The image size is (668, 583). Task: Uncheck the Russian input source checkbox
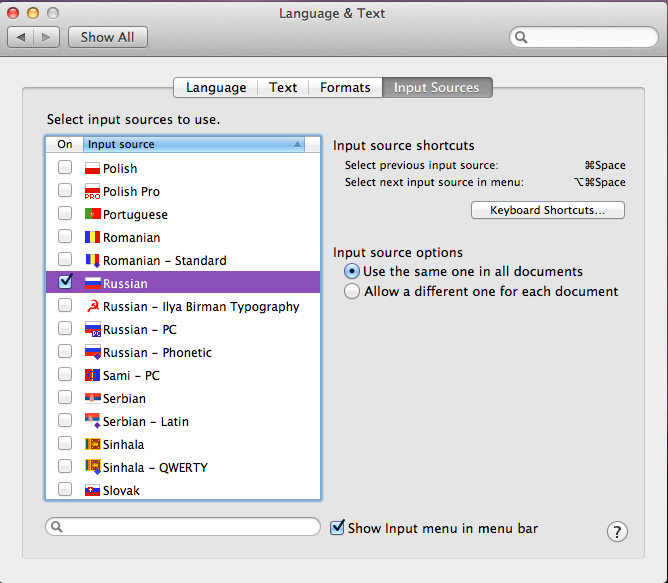tap(65, 283)
